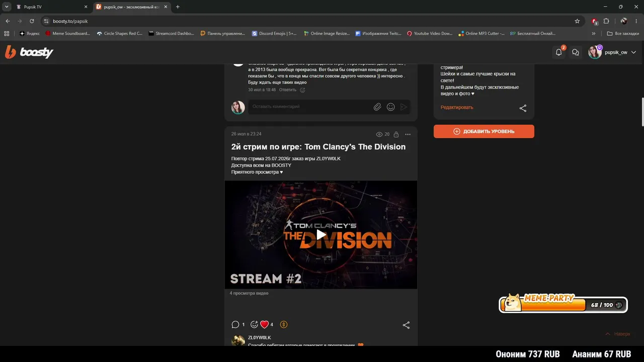Open the post title about Tom Clancy's The Division
The height and width of the screenshot is (362, 644).
(318, 147)
